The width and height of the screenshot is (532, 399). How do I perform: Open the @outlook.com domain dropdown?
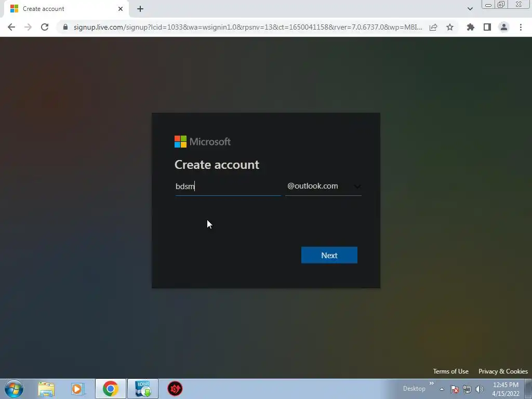point(323,187)
